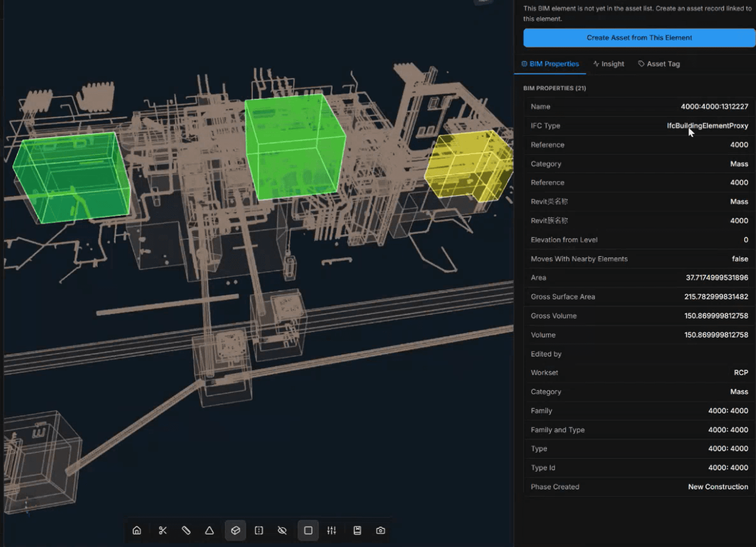
Task: Click the BIM PROPERTIES (21) heading
Action: tap(554, 88)
